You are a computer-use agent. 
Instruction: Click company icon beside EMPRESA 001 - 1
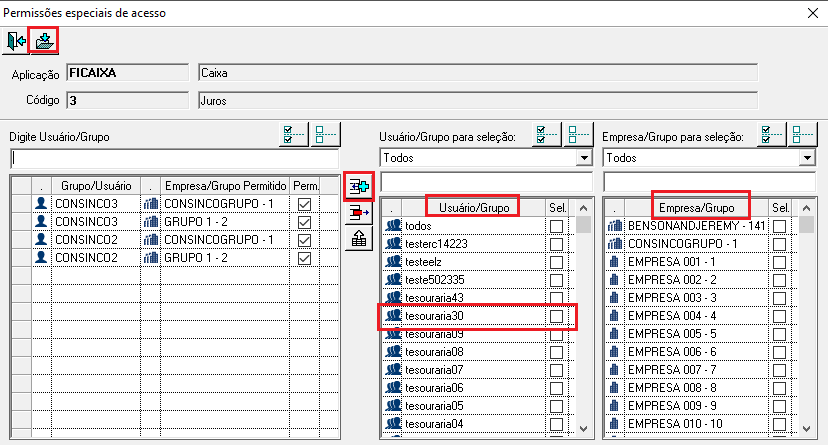(614, 262)
